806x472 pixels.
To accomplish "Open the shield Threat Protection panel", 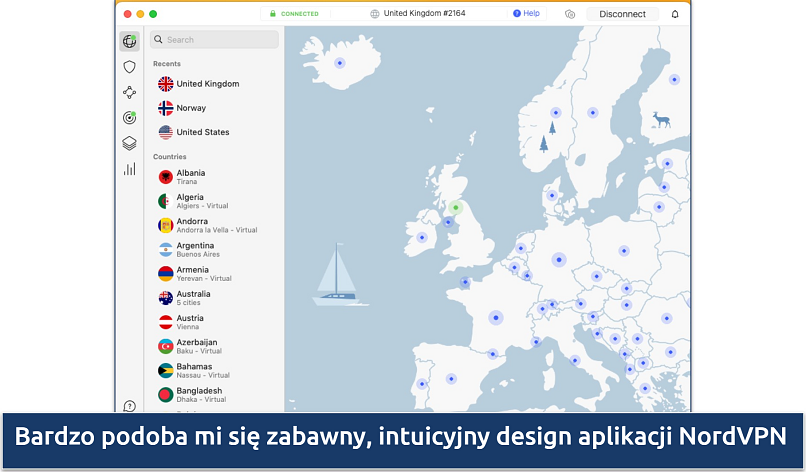I will [x=129, y=67].
